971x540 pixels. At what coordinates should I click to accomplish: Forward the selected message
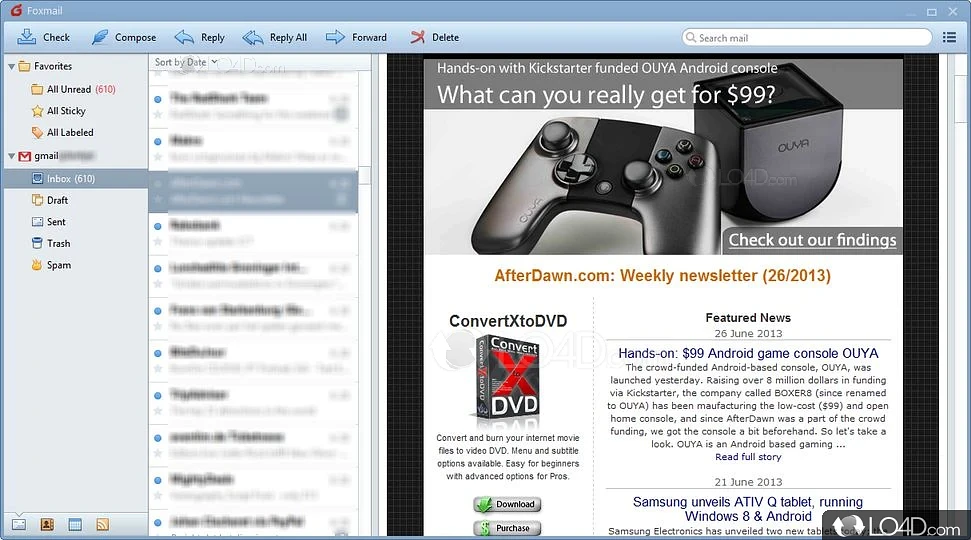point(356,37)
